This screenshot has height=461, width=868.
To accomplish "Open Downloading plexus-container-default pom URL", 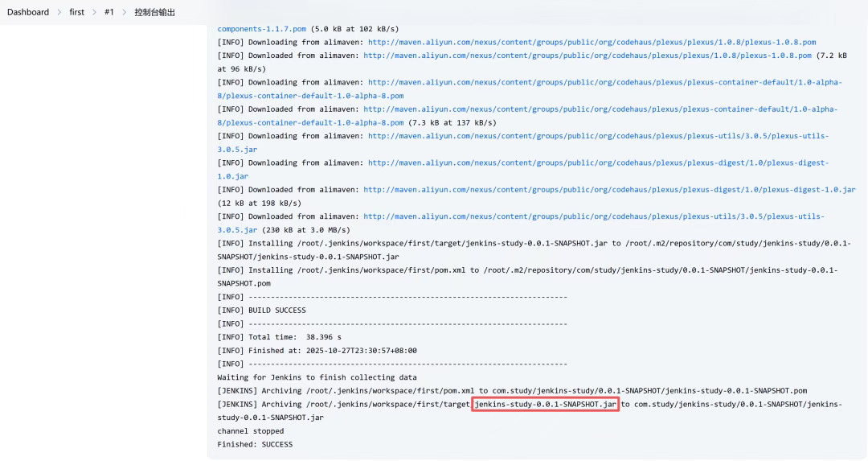I will point(530,88).
